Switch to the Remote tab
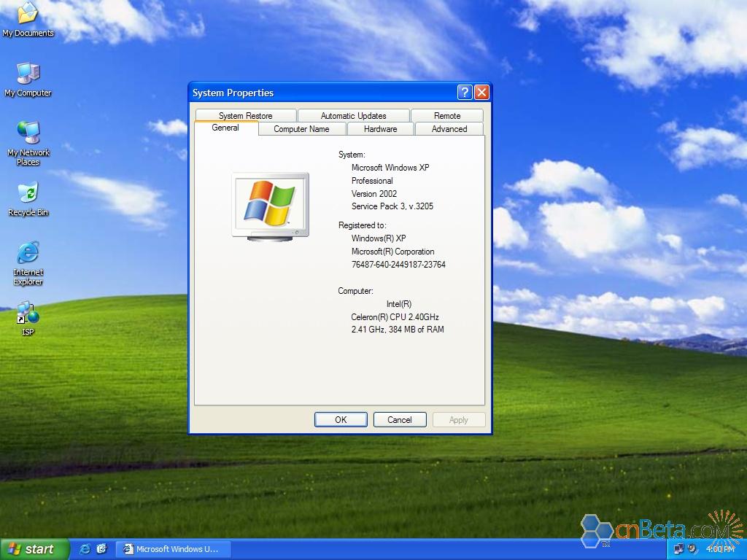747x560 pixels. [x=446, y=115]
